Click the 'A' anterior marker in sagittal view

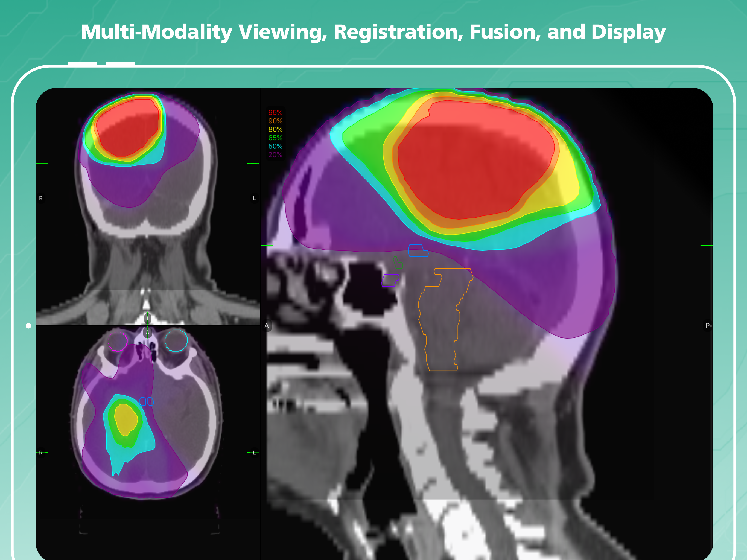click(267, 326)
